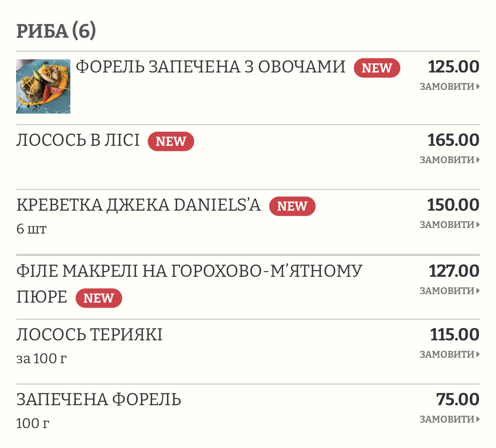Open the baked trout dish photo thumbnail
Screen dimensions: 496x448
[43, 86]
